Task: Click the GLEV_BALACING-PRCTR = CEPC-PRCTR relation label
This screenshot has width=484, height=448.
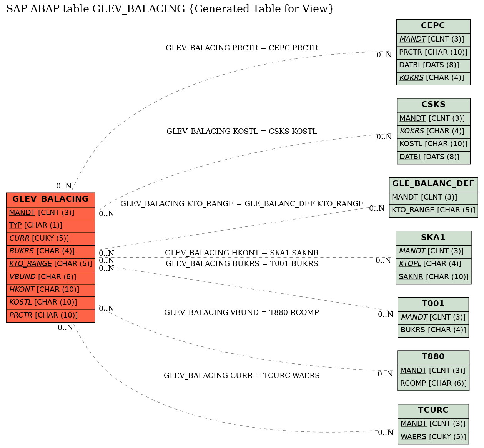Action: click(242, 48)
